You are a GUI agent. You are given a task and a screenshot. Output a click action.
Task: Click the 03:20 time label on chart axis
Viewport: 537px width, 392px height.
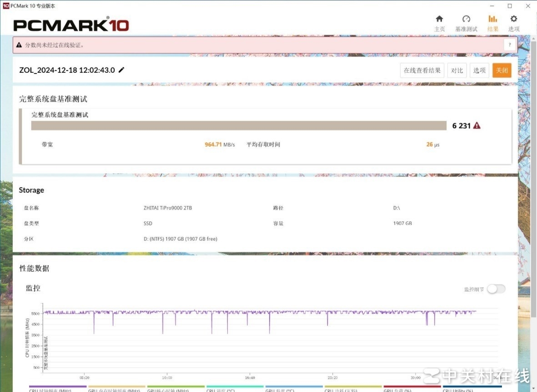pos(84,377)
